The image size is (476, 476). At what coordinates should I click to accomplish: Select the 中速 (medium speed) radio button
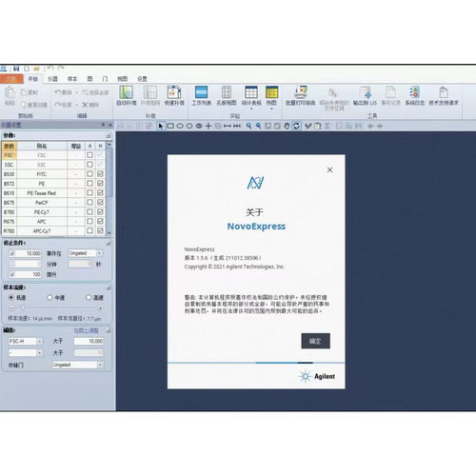[50, 297]
